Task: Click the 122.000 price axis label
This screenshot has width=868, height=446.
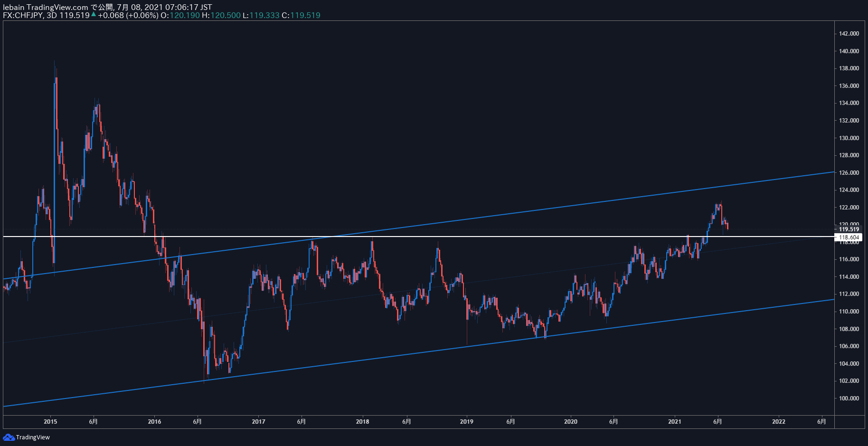Action: pyautogui.click(x=849, y=208)
